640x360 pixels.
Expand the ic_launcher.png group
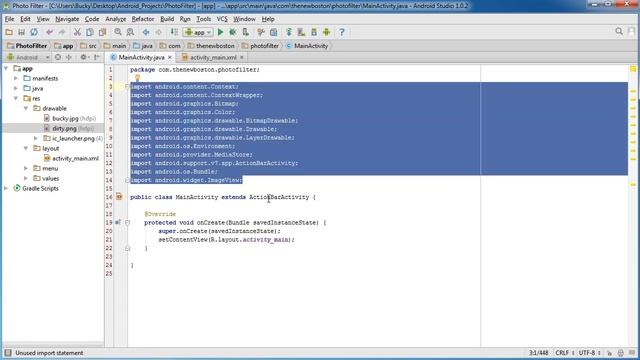[x=36, y=138]
